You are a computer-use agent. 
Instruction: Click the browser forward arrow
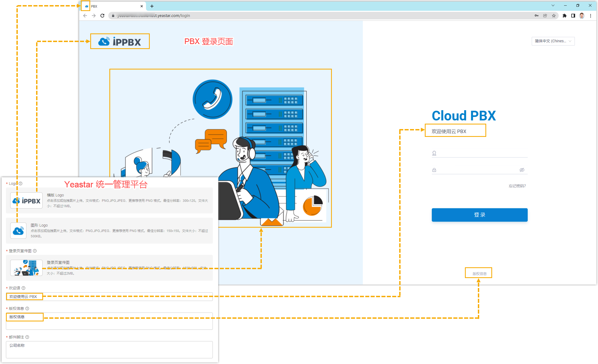(94, 16)
